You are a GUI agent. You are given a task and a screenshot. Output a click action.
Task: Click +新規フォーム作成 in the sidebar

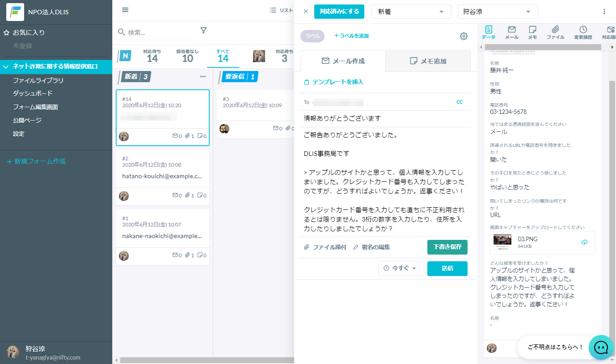click(x=36, y=161)
